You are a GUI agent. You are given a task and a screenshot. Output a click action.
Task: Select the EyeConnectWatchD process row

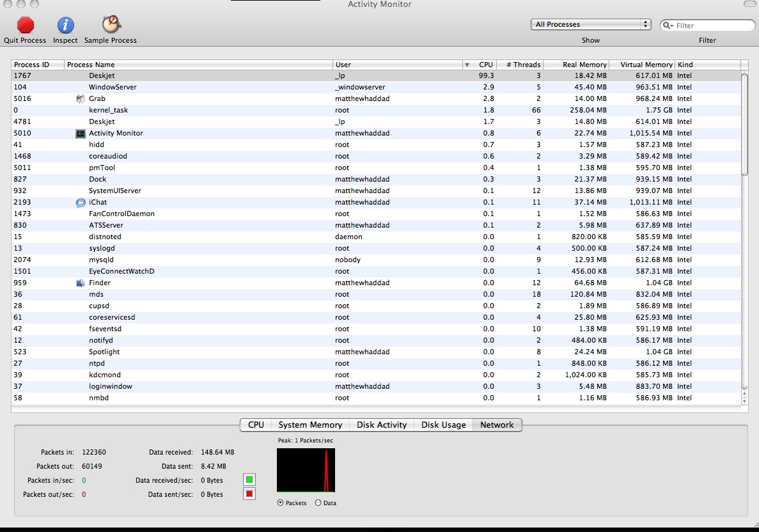[376, 272]
